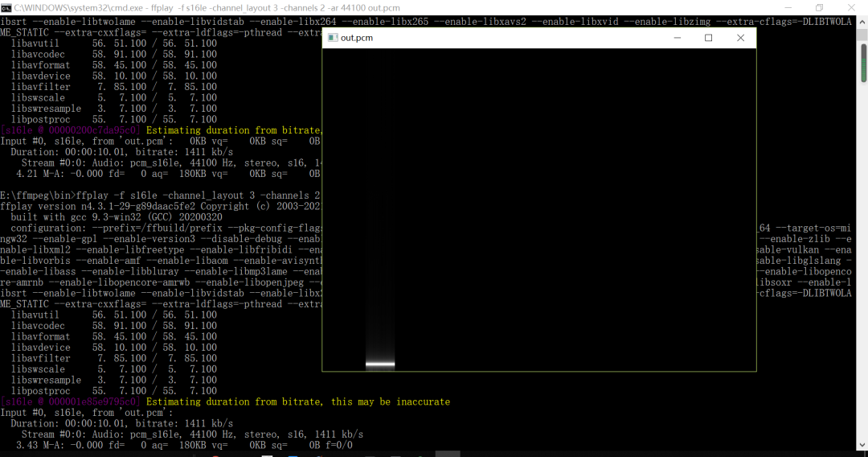The image size is (868, 457).
Task: Click the out.pcm window's title bar icon
Action: 333,38
